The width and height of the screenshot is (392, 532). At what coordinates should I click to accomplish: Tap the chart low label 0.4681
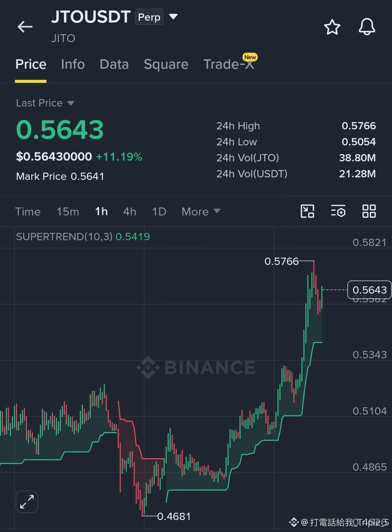click(174, 516)
